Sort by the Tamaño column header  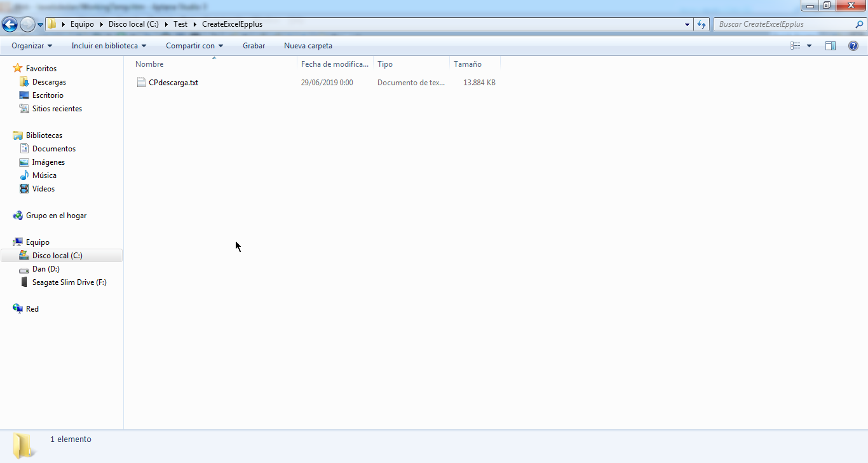click(468, 64)
